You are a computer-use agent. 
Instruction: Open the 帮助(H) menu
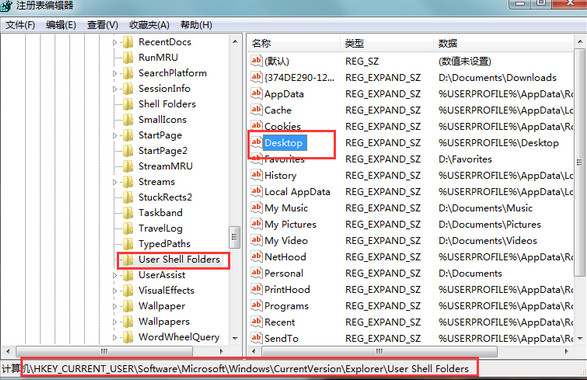tap(197, 25)
